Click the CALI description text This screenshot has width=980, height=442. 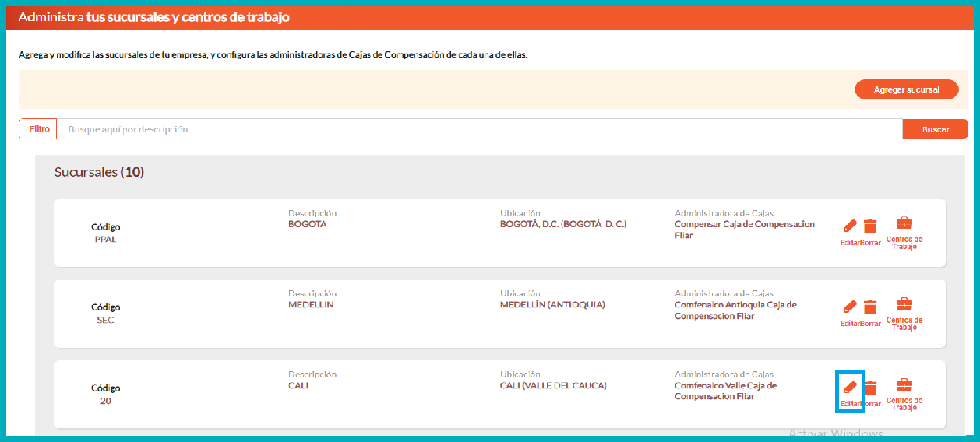point(298,385)
